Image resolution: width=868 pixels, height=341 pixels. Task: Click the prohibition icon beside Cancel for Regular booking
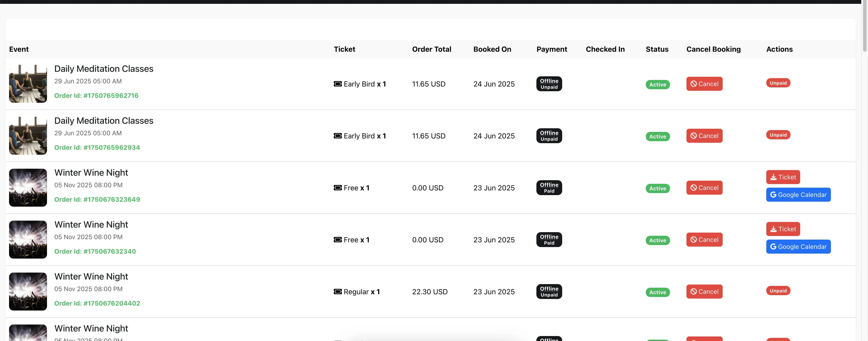click(694, 292)
